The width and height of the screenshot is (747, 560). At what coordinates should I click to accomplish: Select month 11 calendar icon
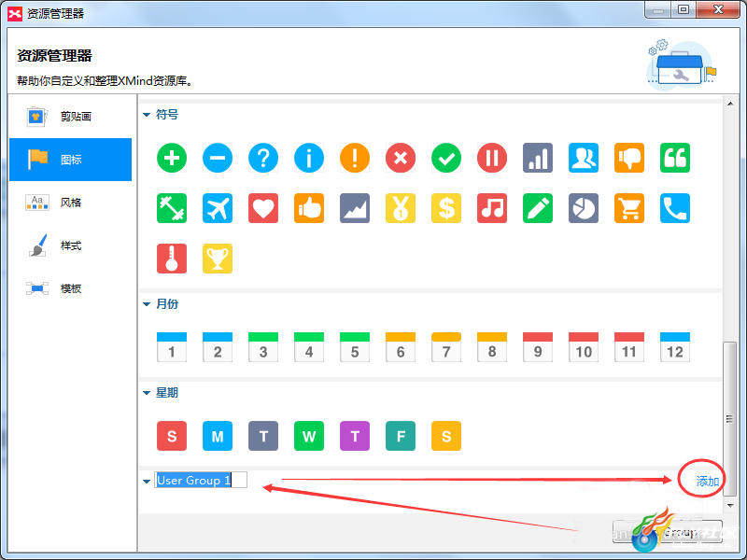tap(628, 347)
